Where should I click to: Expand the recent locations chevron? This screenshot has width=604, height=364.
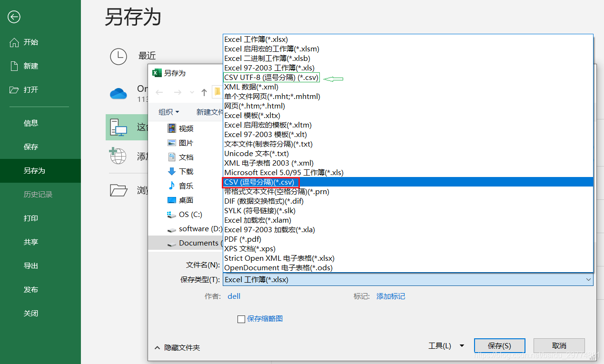click(192, 92)
